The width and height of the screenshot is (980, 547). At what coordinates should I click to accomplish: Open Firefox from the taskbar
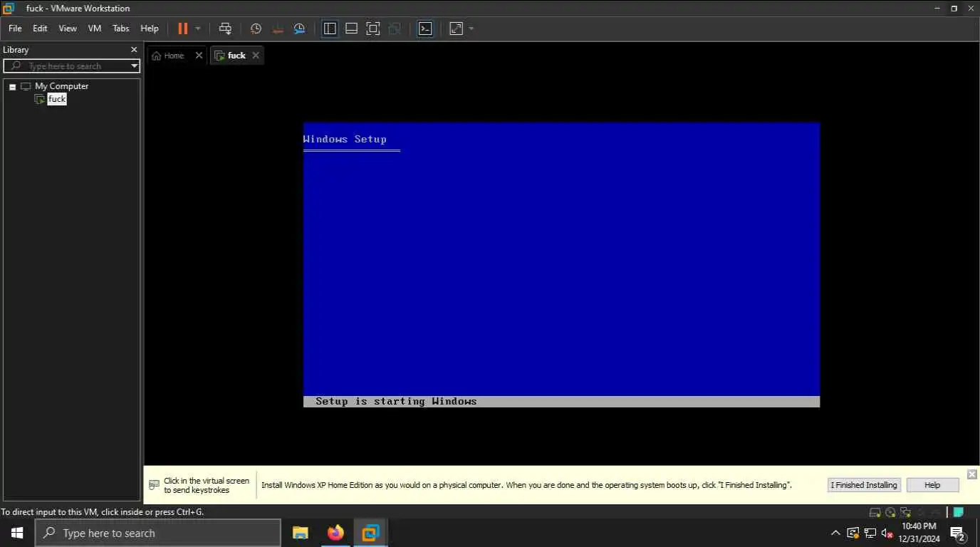coord(335,533)
